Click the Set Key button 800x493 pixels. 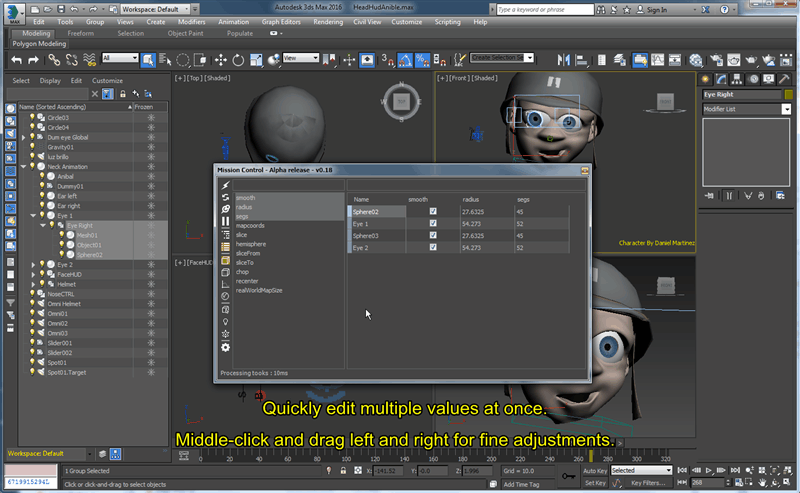[595, 482]
